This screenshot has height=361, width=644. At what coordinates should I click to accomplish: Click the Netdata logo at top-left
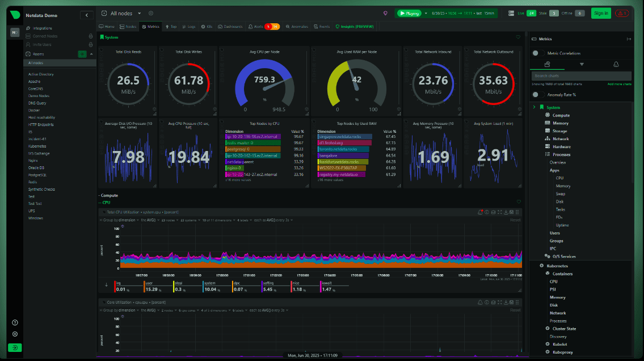pyautogui.click(x=15, y=15)
